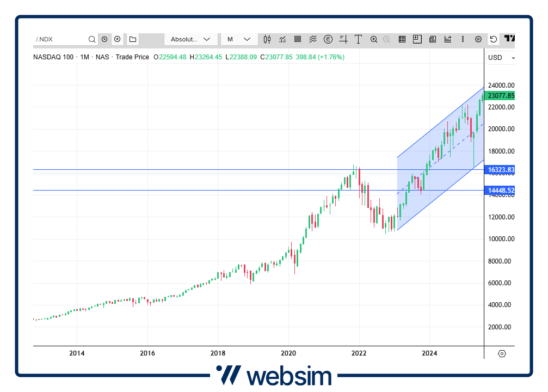Image resolution: width=548 pixels, height=392 pixels.
Task: Zoom in with the magnifier plus
Action: coord(374,39)
